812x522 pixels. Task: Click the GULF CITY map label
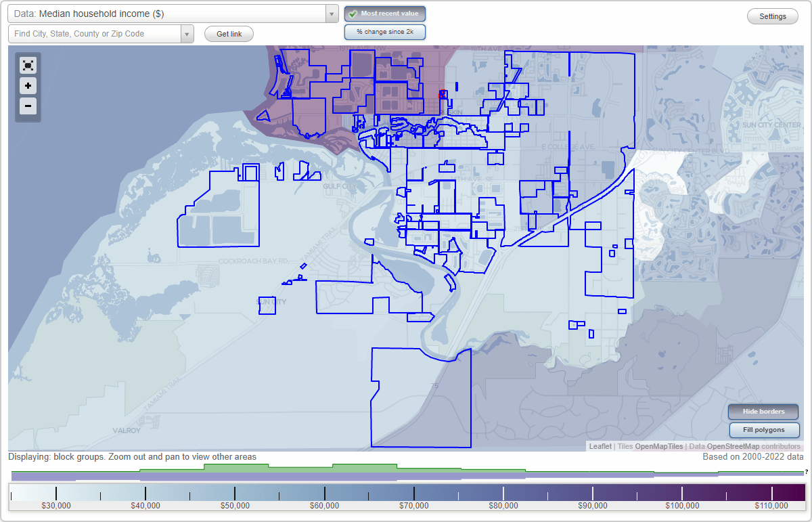340,186
